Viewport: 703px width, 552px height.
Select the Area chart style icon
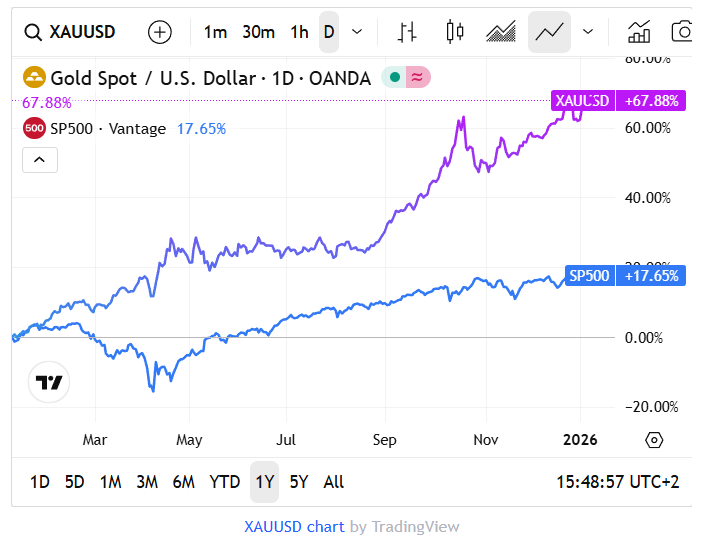501,32
